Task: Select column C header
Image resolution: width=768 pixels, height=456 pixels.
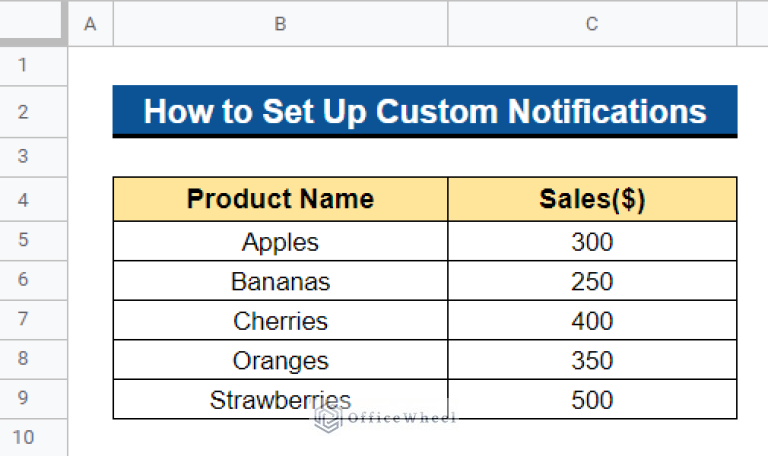Action: [x=592, y=24]
